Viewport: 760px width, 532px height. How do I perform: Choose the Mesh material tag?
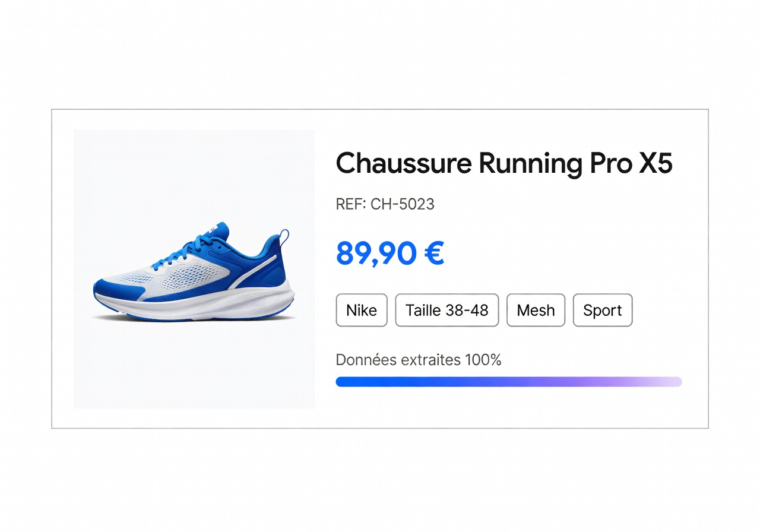click(536, 310)
